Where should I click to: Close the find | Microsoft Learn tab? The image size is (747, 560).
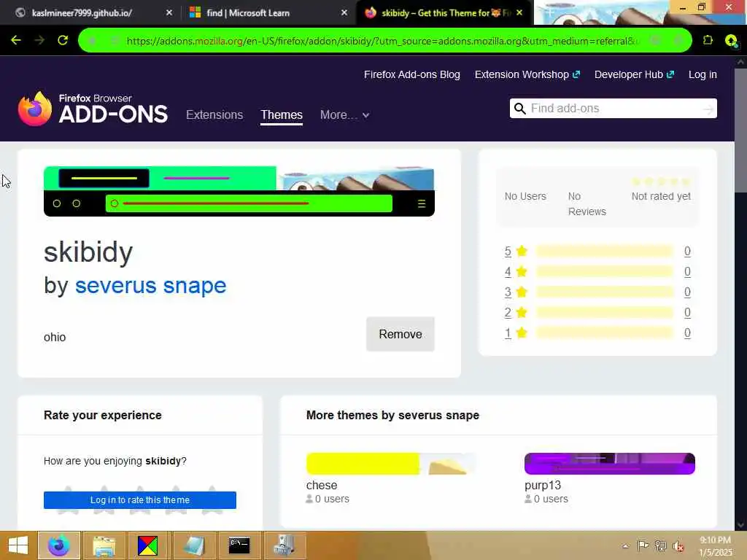[344, 13]
